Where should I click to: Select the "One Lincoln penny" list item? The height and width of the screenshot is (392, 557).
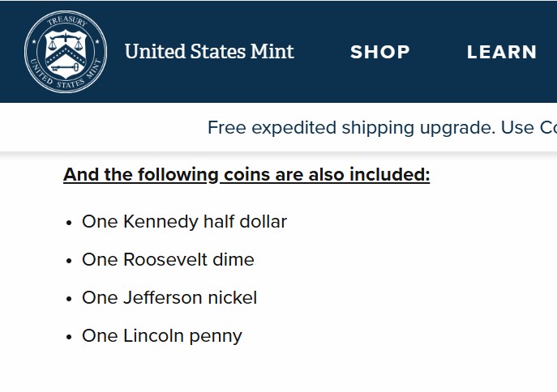162,335
